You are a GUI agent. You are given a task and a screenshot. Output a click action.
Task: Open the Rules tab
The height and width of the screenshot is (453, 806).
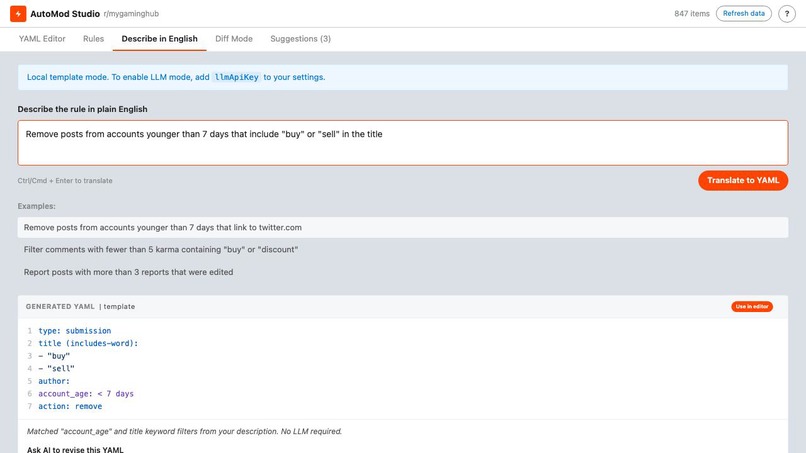tap(93, 39)
